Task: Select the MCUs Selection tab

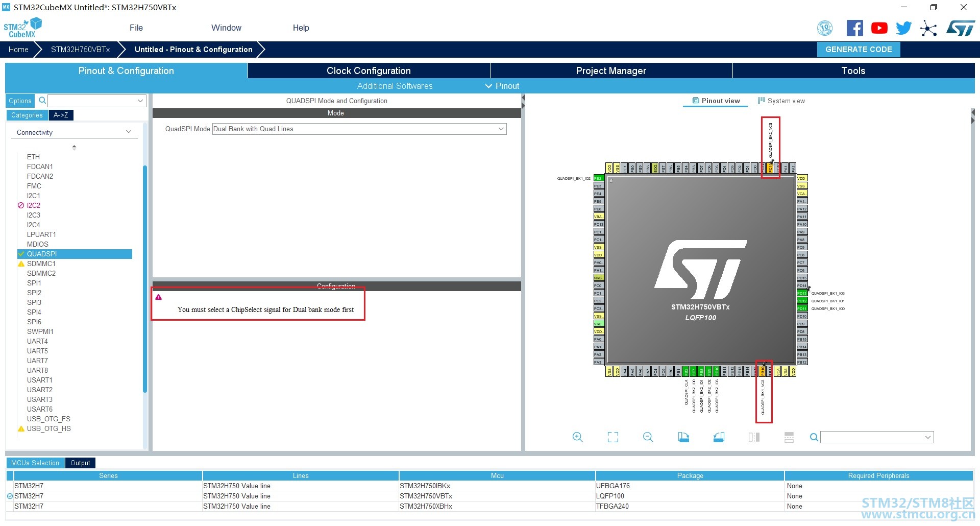Action: tap(35, 463)
